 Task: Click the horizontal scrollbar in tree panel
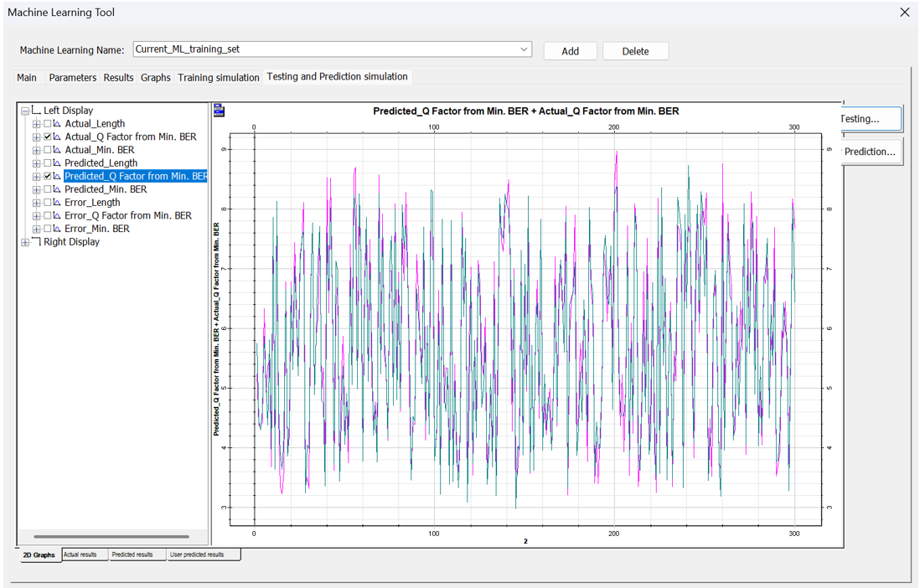pos(111,536)
